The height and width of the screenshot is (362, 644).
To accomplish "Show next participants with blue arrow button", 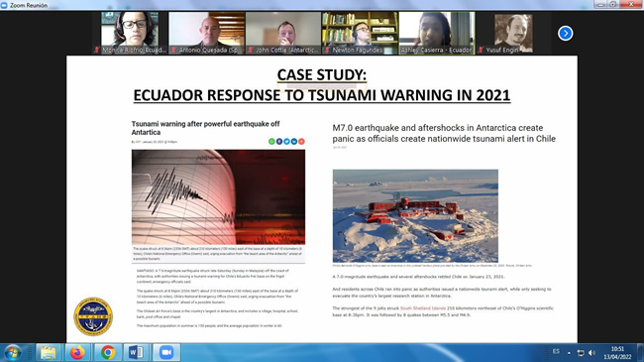I will point(565,34).
